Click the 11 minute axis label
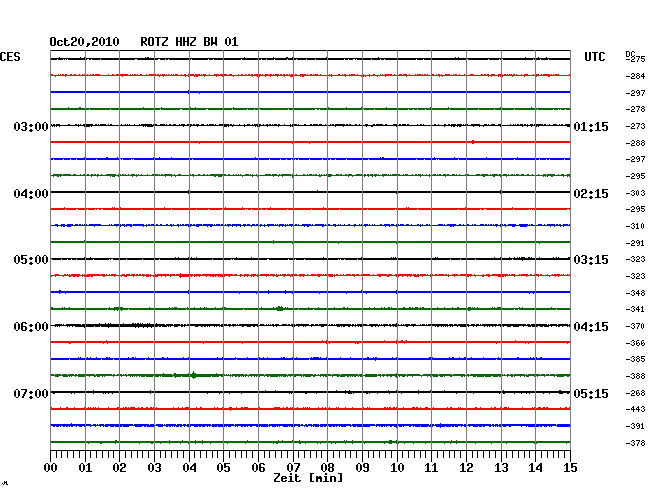This screenshot has height=494, width=650. click(x=431, y=468)
